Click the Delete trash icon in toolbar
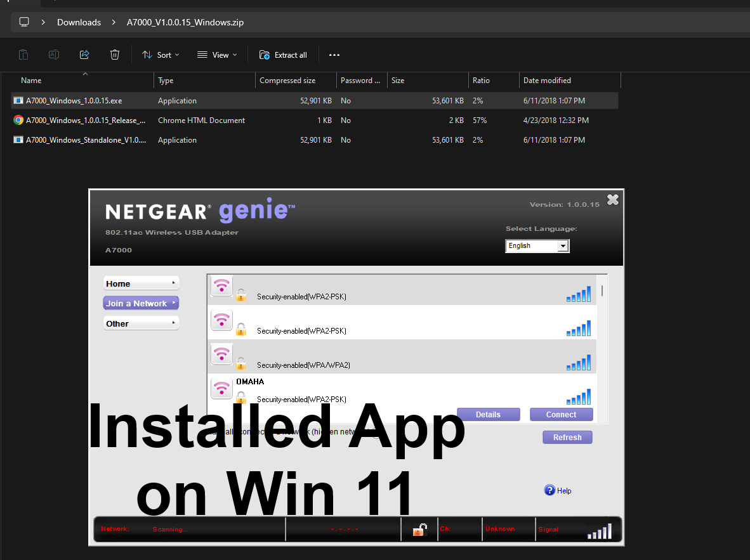The width and height of the screenshot is (750, 560). (x=115, y=55)
